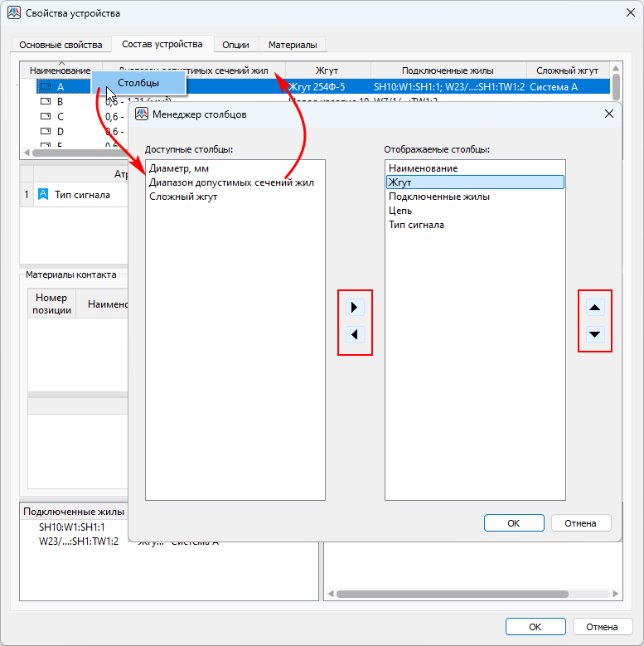Select Сложный жгут in available columns list
Image resolution: width=644 pixels, height=646 pixels.
pyautogui.click(x=183, y=197)
